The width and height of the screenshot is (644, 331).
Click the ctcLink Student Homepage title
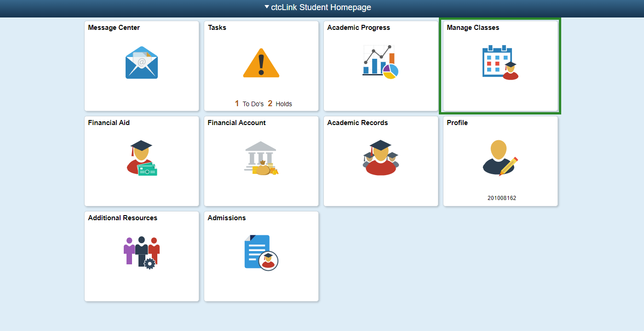pos(321,7)
